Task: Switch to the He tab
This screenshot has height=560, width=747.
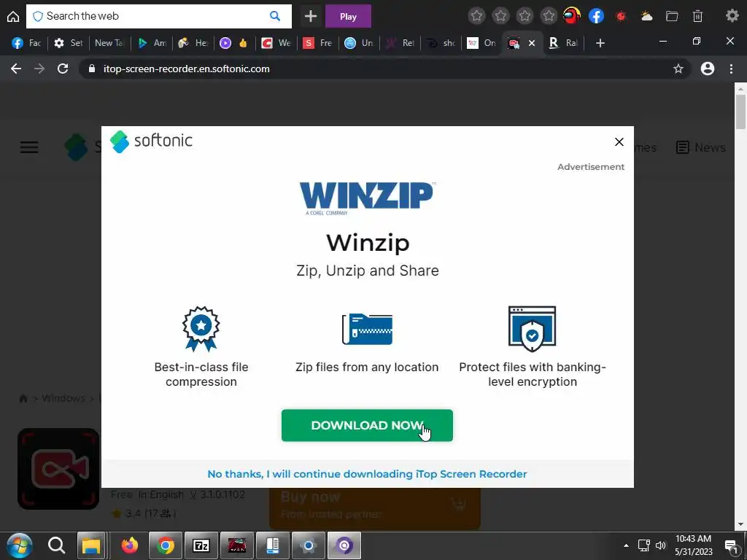Action: tap(193, 43)
